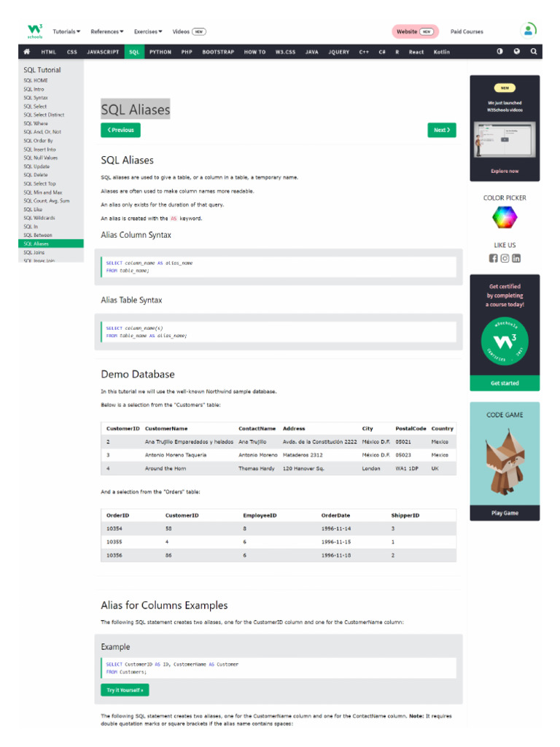Switch to the BOOTSTRAP tab

click(218, 52)
